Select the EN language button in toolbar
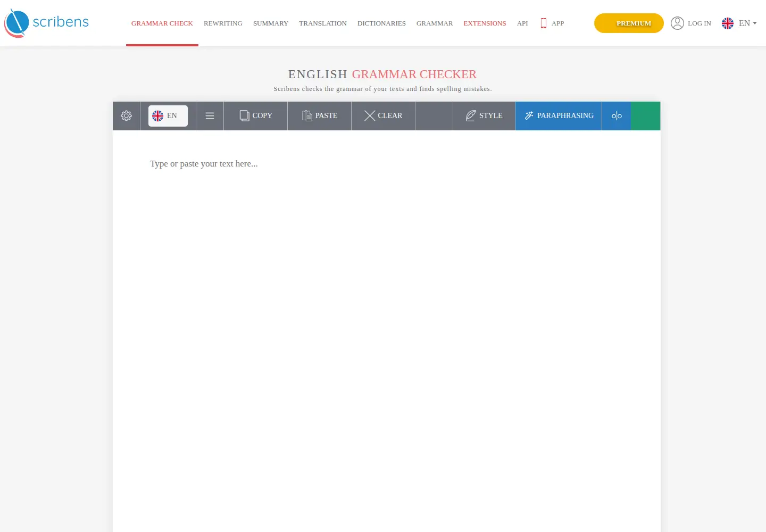The image size is (766, 532). coord(168,115)
